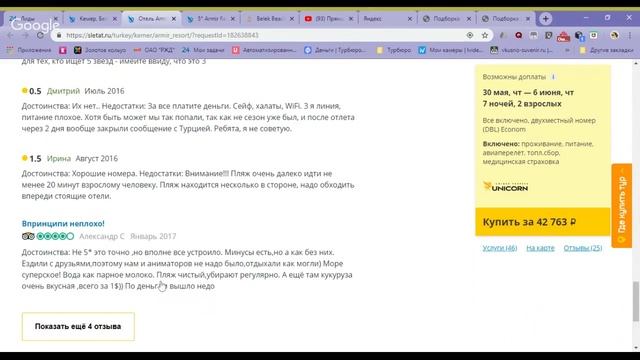Image resolution: width=640 pixels, height=360 pixels.
Task: Click the 0.5 rating score
Action: pos(35,91)
